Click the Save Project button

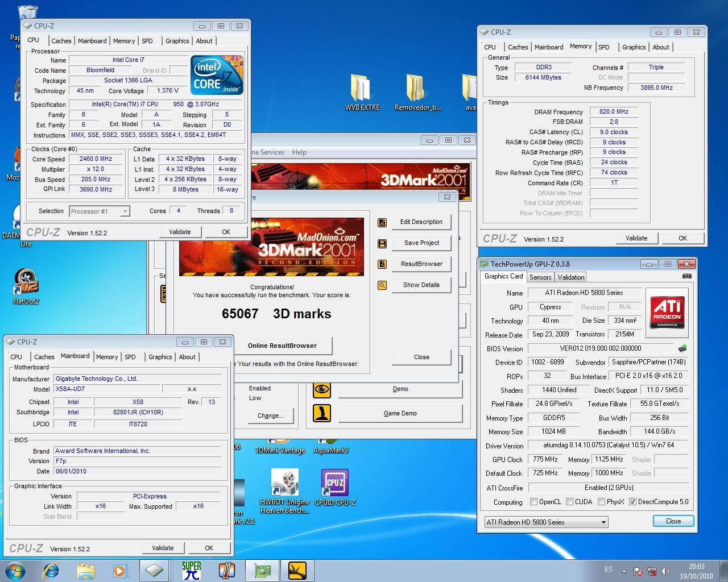[x=421, y=243]
